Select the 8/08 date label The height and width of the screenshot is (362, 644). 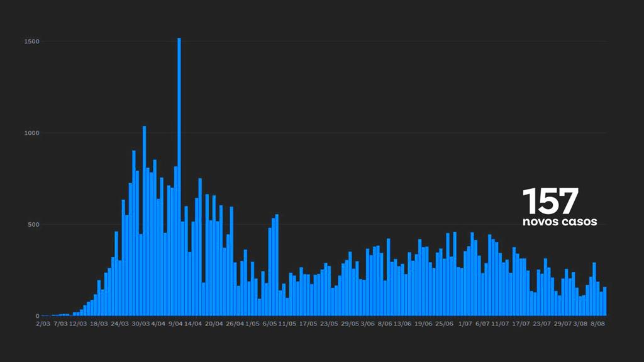pos(596,324)
